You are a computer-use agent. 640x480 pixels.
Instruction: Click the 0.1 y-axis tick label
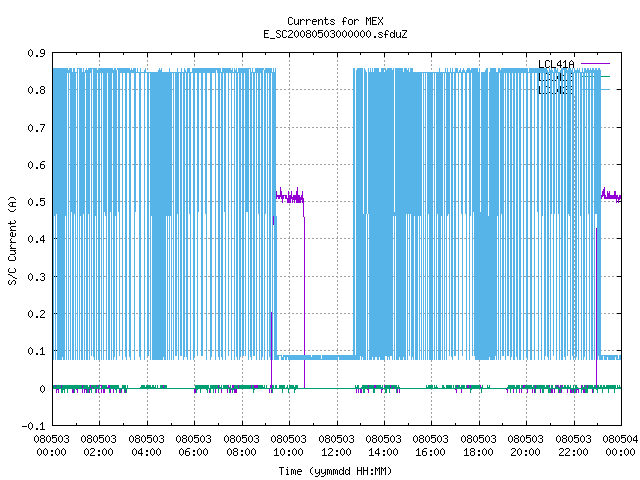pyautogui.click(x=37, y=351)
